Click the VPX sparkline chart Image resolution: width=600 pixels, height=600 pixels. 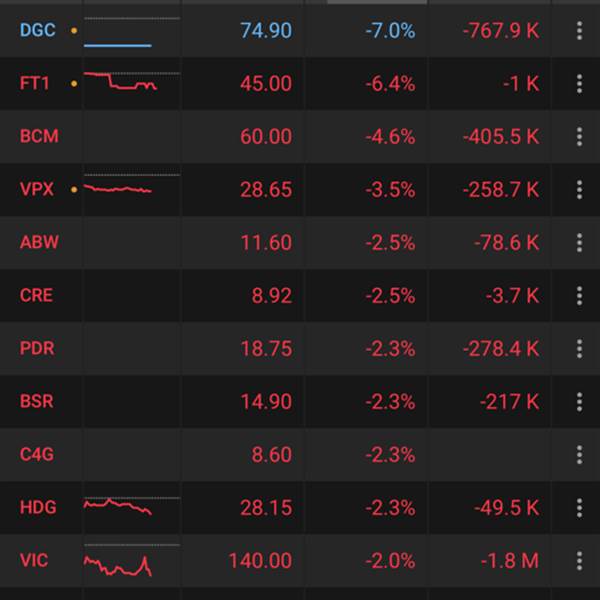(x=118, y=188)
